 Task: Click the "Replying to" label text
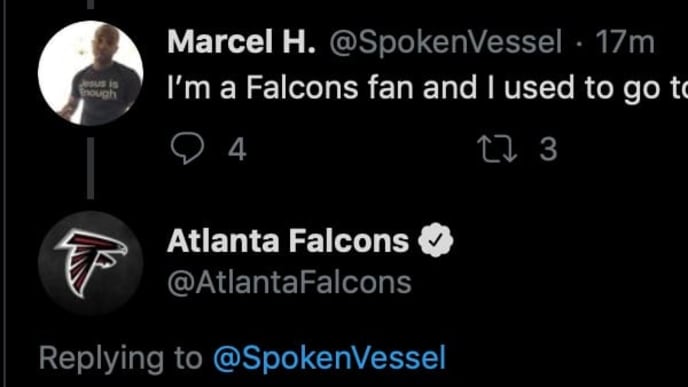120,358
